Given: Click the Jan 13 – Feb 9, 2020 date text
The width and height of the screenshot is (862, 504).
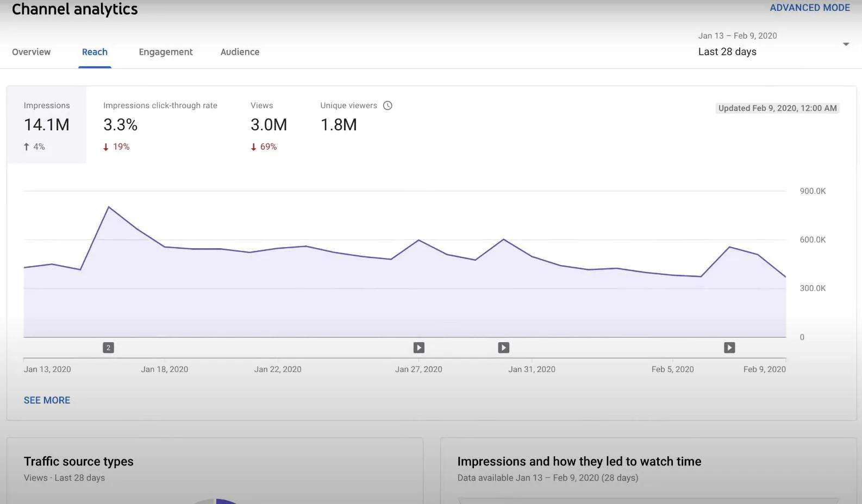Looking at the screenshot, I should tap(738, 36).
